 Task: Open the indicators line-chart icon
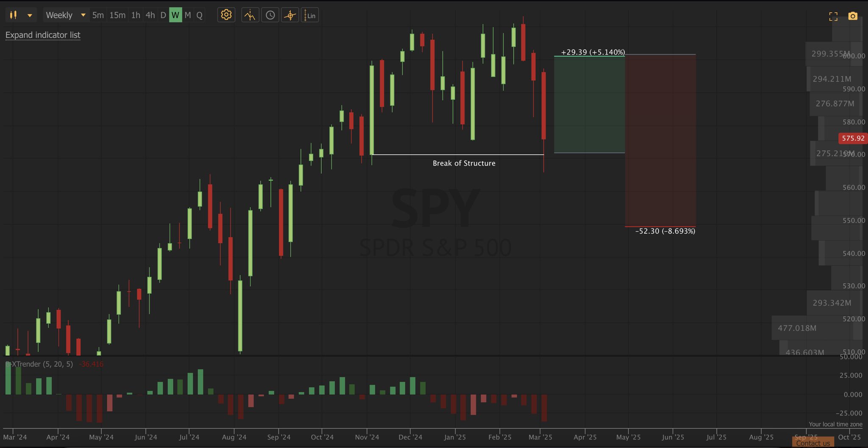pos(250,15)
